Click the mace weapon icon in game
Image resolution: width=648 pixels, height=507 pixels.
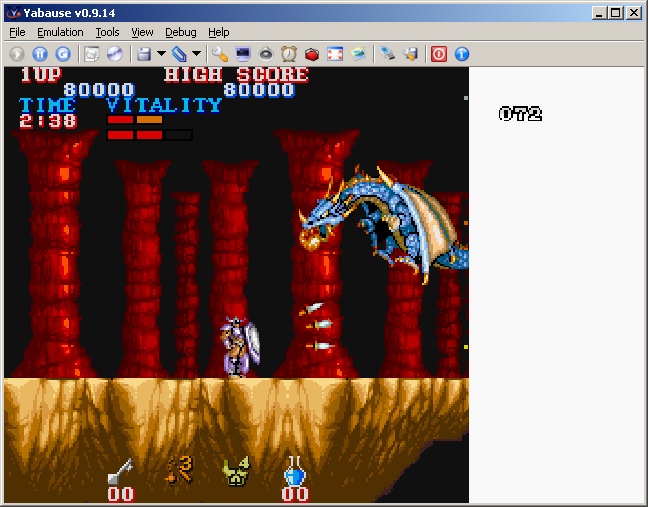180,470
